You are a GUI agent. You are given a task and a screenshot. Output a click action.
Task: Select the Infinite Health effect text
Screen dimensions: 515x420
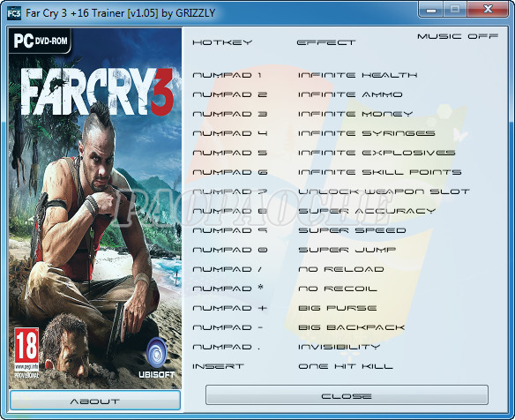(358, 75)
